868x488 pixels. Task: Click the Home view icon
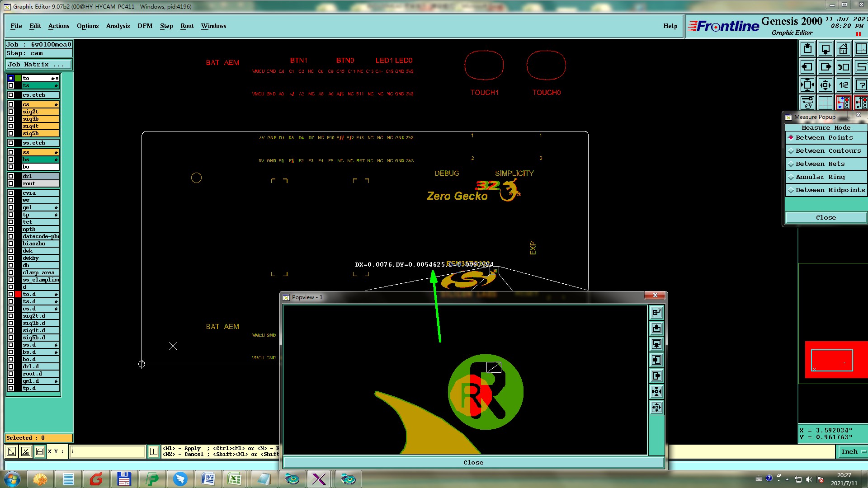click(x=843, y=49)
